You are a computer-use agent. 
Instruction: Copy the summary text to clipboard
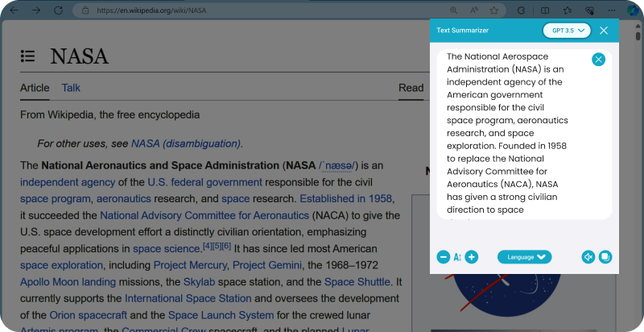coord(606,257)
